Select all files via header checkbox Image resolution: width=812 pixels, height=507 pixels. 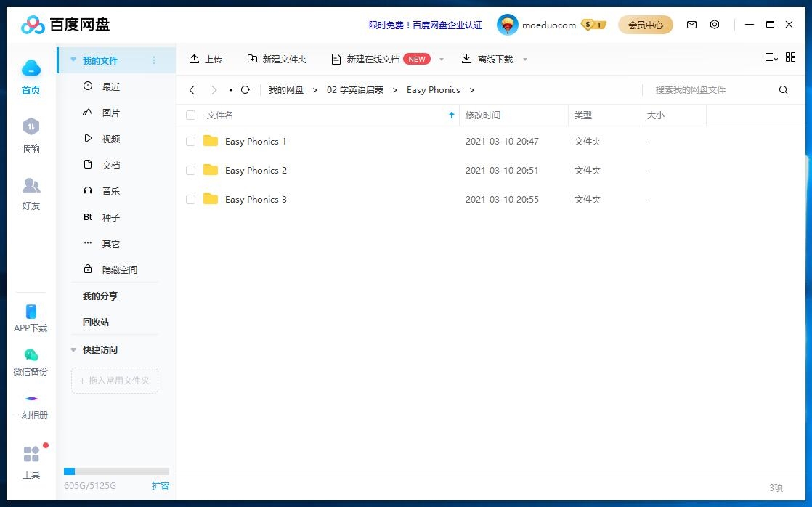(x=190, y=115)
